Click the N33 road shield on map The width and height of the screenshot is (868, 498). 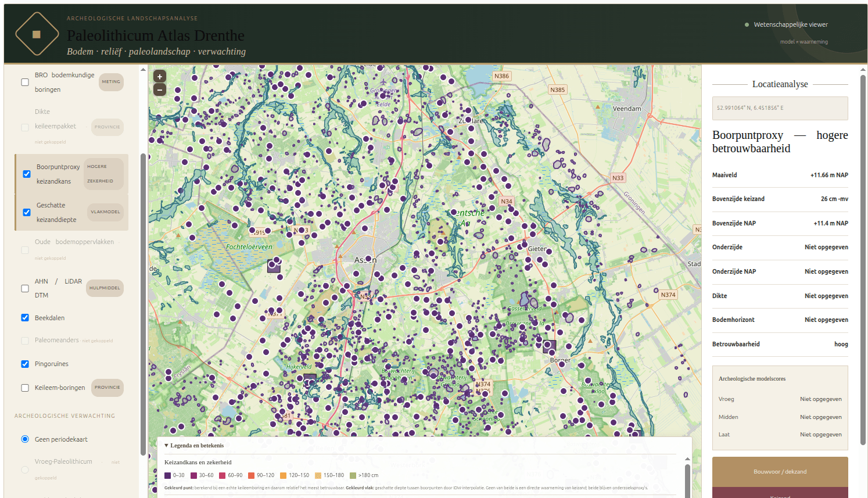click(618, 178)
